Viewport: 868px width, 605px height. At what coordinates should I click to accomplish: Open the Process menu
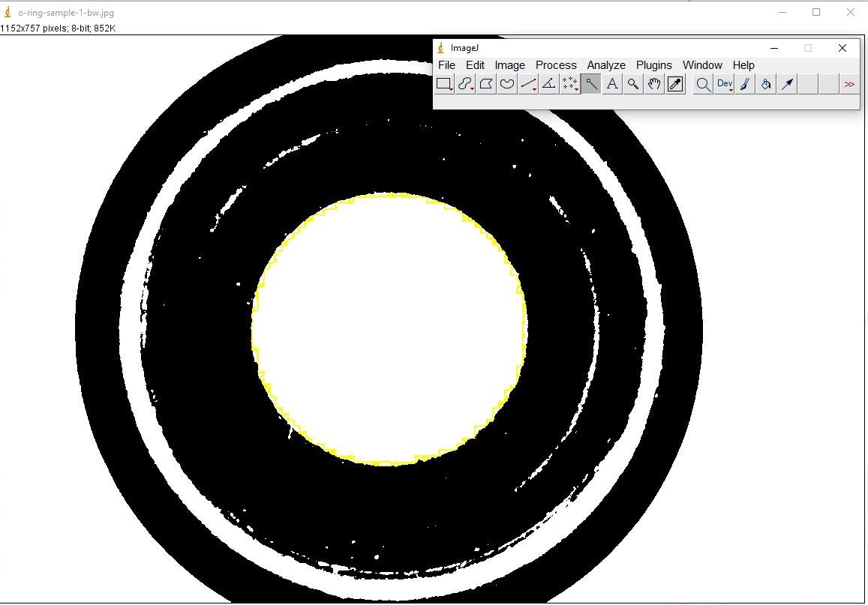tap(556, 65)
